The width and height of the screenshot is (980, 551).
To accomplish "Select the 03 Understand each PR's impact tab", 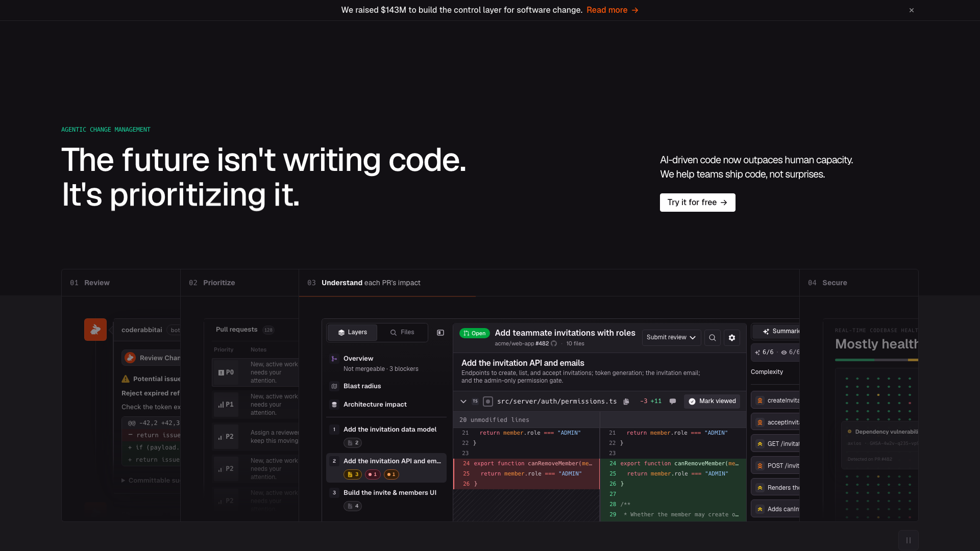I will tap(549, 283).
